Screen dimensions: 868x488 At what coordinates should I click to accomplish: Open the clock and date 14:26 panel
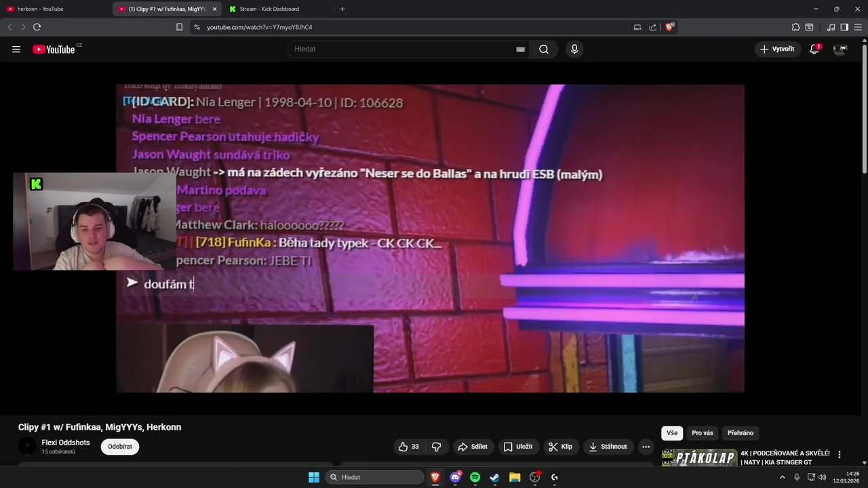(x=846, y=477)
